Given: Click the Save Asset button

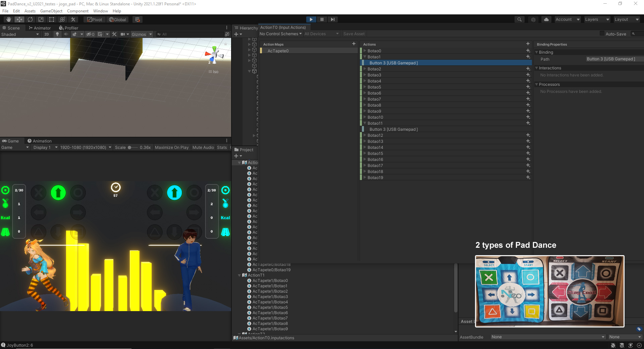Looking at the screenshot, I should click(x=354, y=34).
